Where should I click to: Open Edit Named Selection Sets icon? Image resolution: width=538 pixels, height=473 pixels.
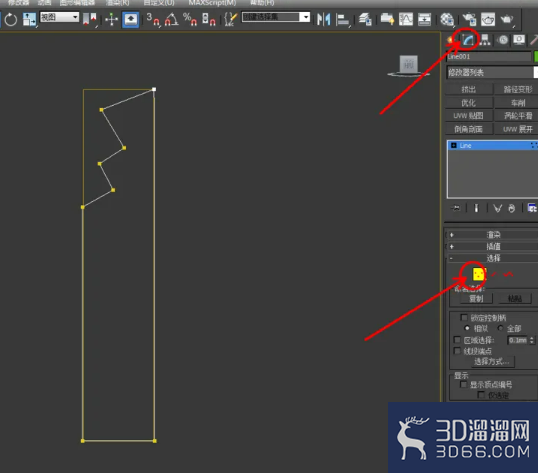(x=230, y=19)
